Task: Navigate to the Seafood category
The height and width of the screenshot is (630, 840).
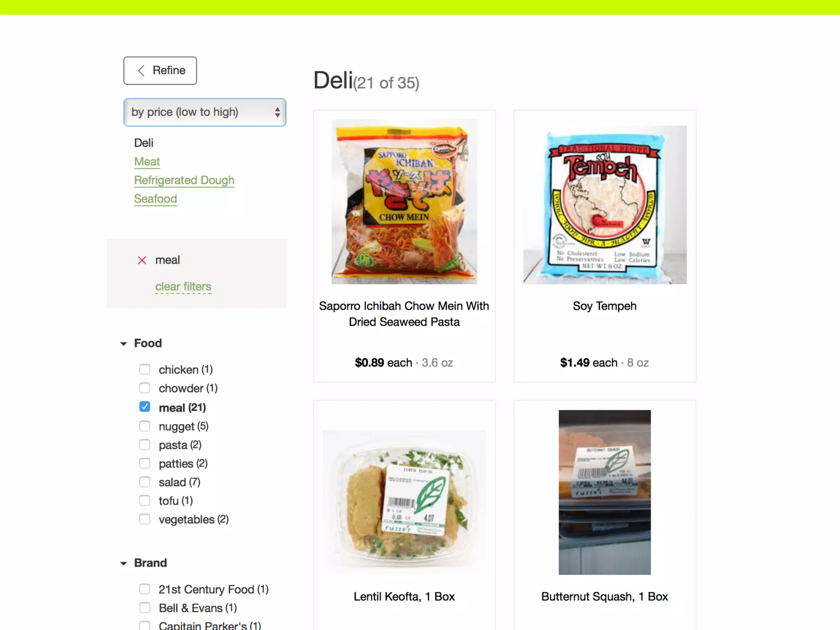Action: [x=155, y=199]
